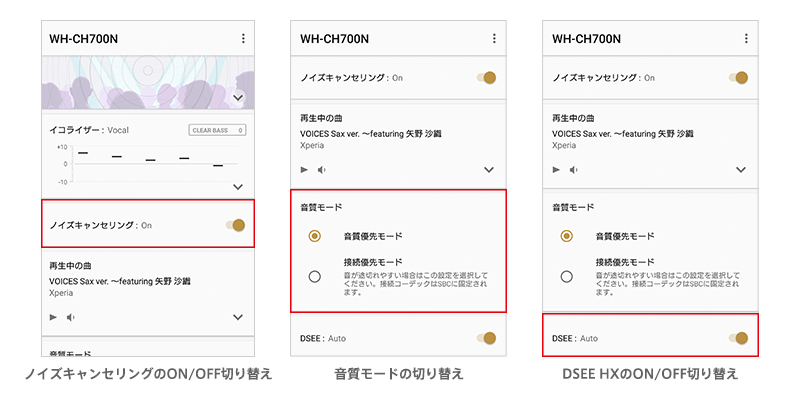This screenshot has width=800, height=400.
Task: Click volume speaker icon in left screen
Action: click(71, 317)
